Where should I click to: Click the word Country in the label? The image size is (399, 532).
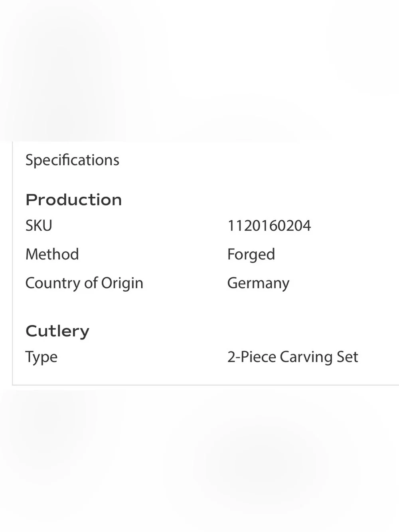(53, 283)
